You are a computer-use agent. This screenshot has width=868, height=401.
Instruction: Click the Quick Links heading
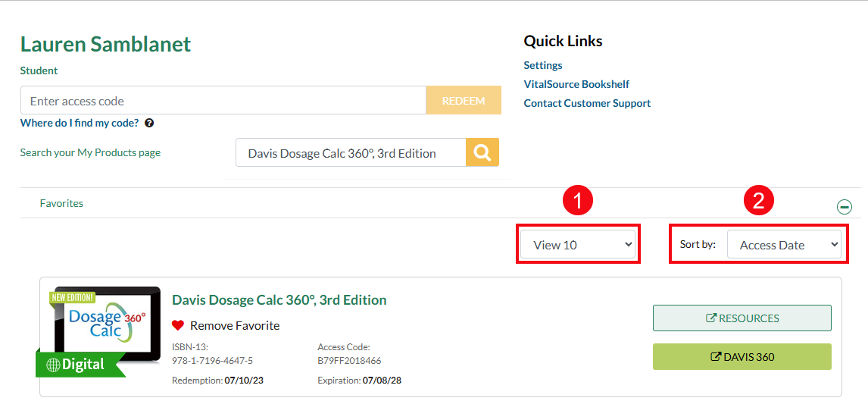(563, 41)
